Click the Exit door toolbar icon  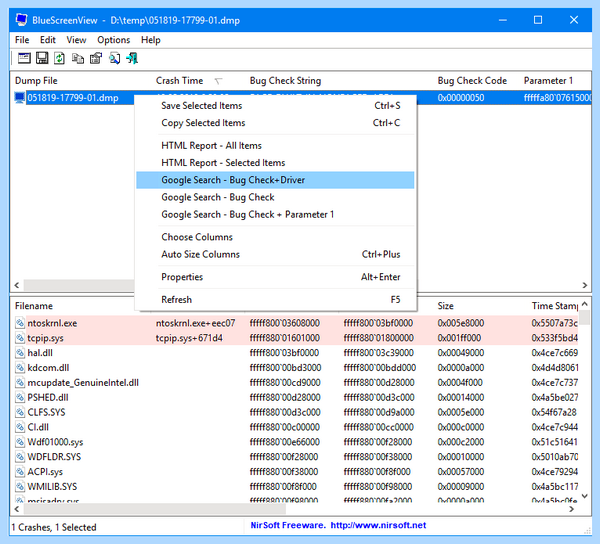(x=132, y=58)
